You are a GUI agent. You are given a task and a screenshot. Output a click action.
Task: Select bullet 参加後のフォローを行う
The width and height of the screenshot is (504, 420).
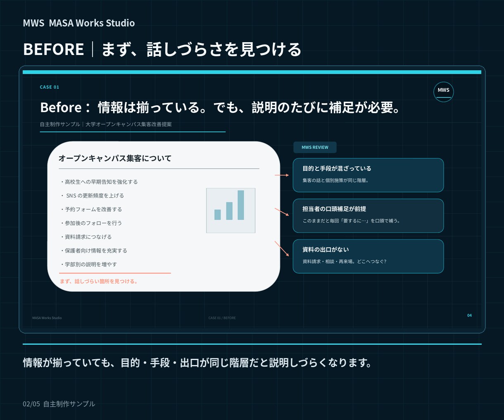coord(91,223)
